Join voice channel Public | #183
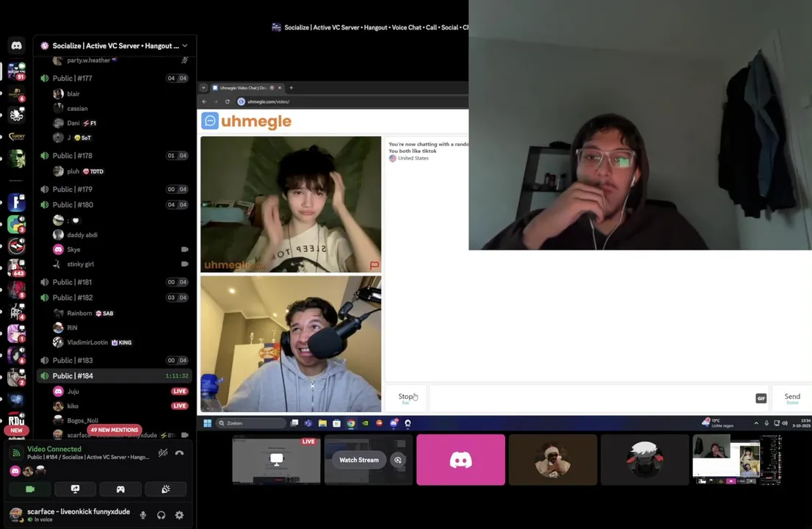The width and height of the screenshot is (812, 529). tap(114, 360)
